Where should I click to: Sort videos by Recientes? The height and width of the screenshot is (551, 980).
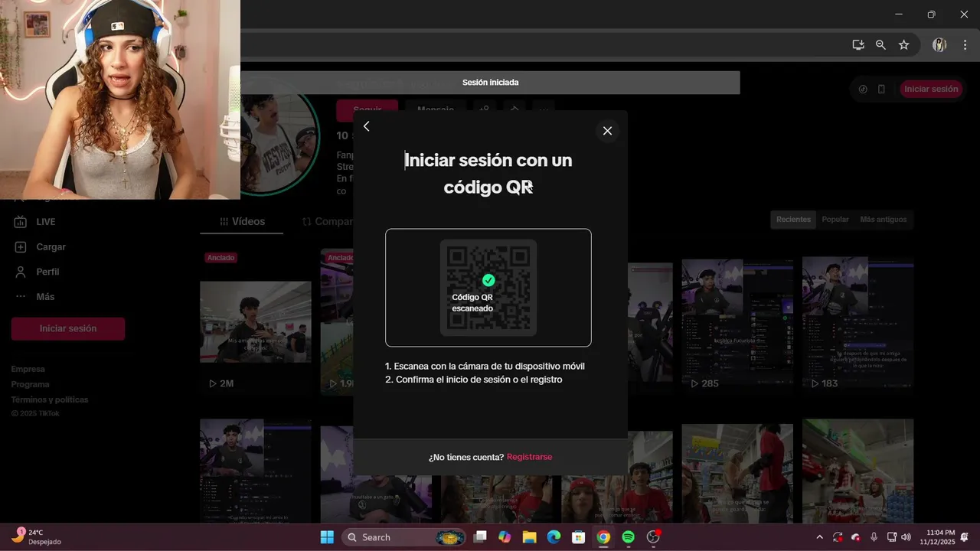coord(793,220)
